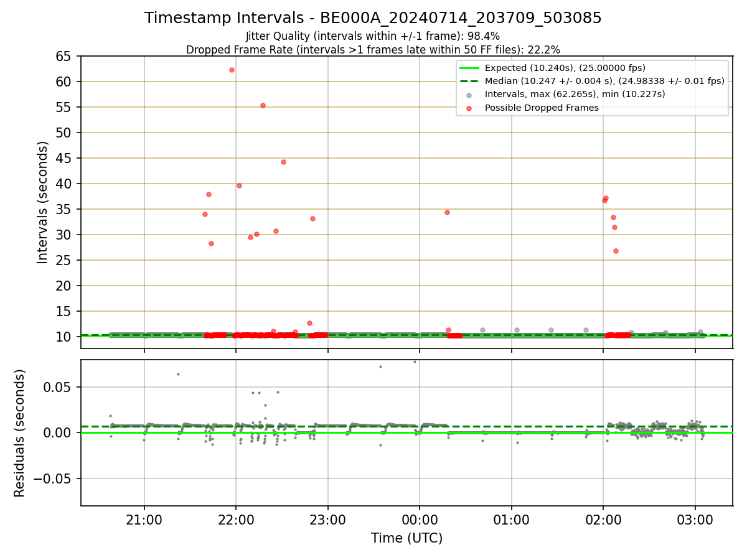Select the Dropped Frame Rate 22.2% line
747x560 pixels.
(373, 50)
